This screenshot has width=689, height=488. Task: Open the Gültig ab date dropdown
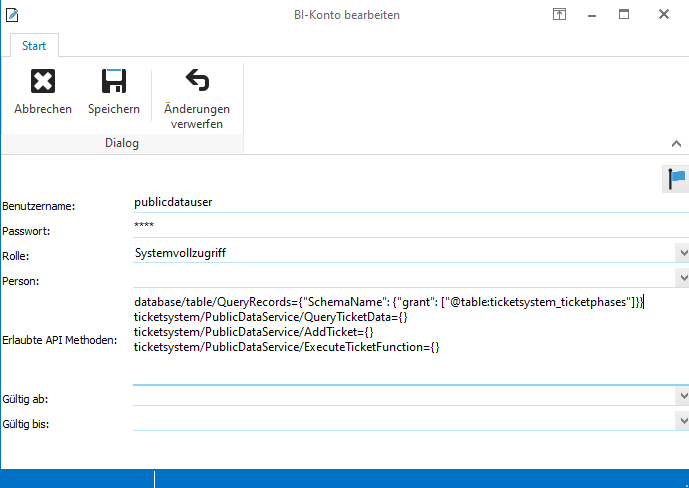(682, 396)
